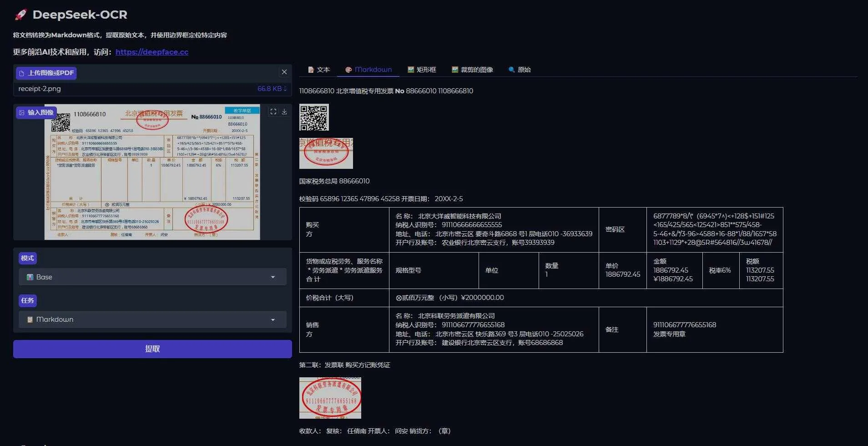Viewport: 868px width, 446px height.
Task: Click the 任务 label icon above the Markdown selector
Action: [27, 300]
